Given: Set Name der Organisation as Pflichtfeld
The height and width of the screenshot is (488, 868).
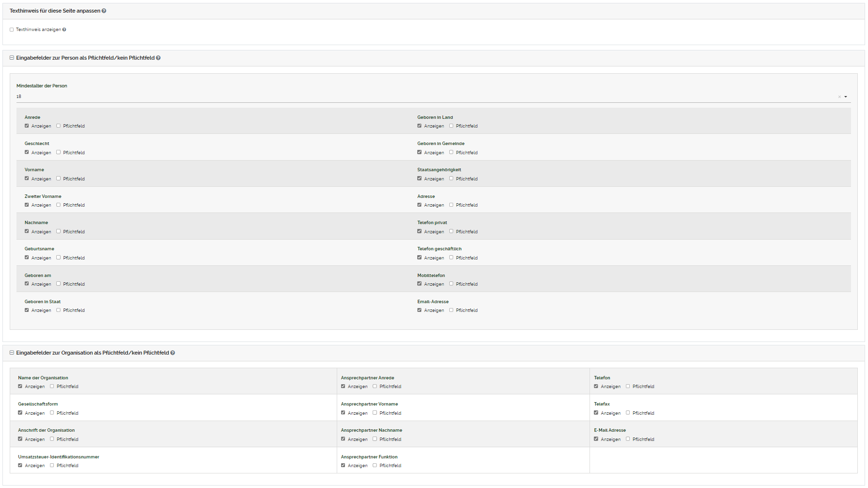Looking at the screenshot, I should [x=52, y=386].
